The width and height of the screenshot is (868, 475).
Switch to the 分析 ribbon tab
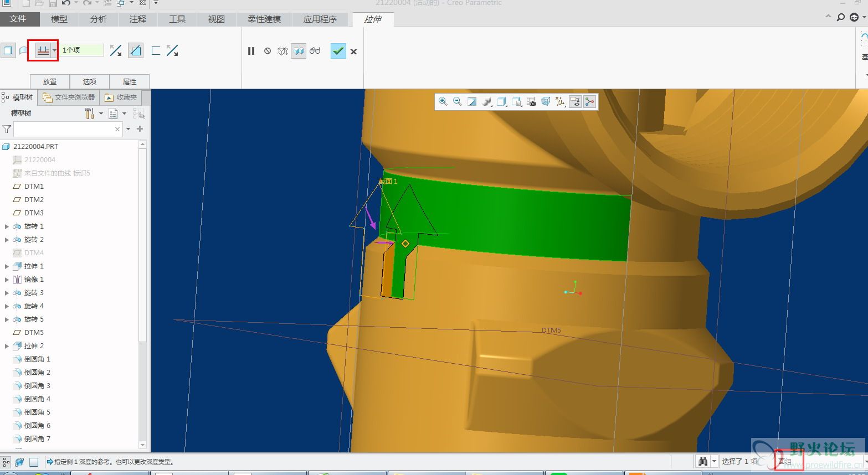click(x=99, y=19)
